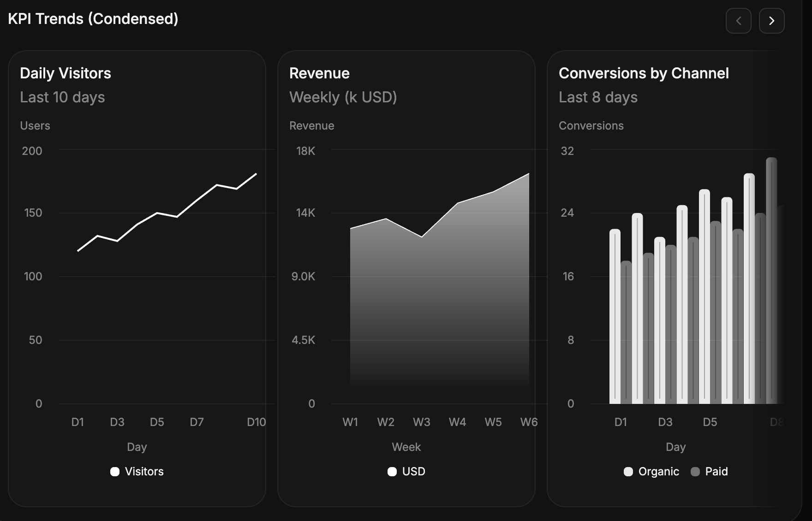Click the Paid legend marker
This screenshot has width=812, height=521.
tap(695, 471)
